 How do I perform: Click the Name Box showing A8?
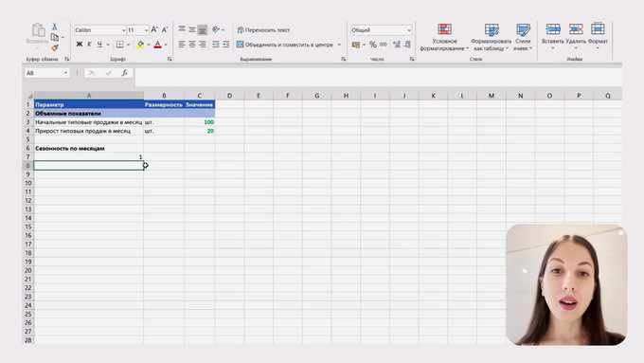[x=46, y=73]
